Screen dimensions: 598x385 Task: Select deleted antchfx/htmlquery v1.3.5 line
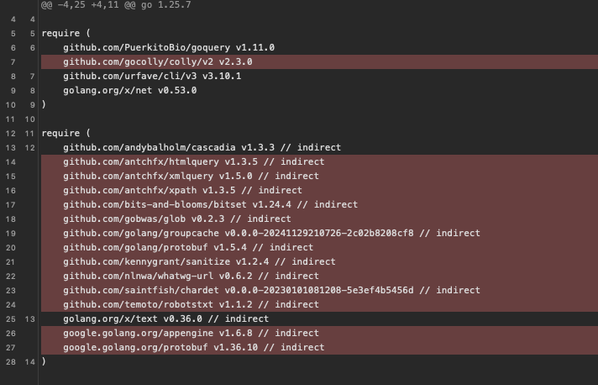pyautogui.click(x=319, y=162)
